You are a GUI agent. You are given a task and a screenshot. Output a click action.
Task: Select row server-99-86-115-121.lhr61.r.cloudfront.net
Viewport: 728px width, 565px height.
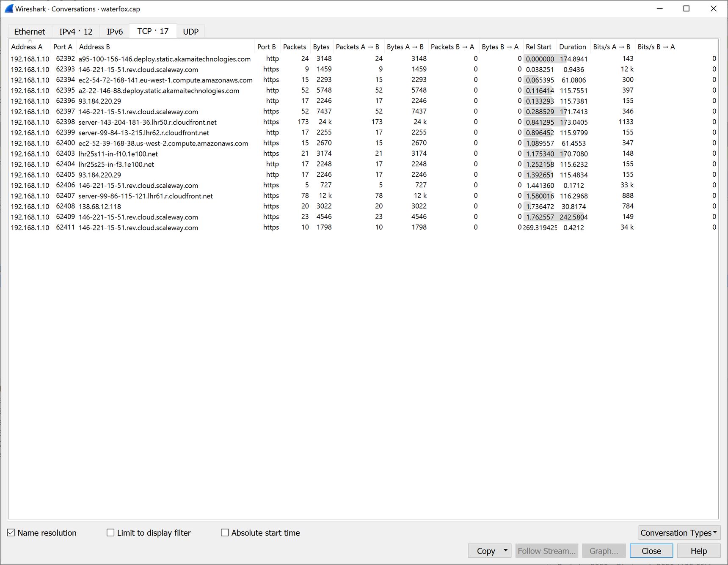[363, 196]
